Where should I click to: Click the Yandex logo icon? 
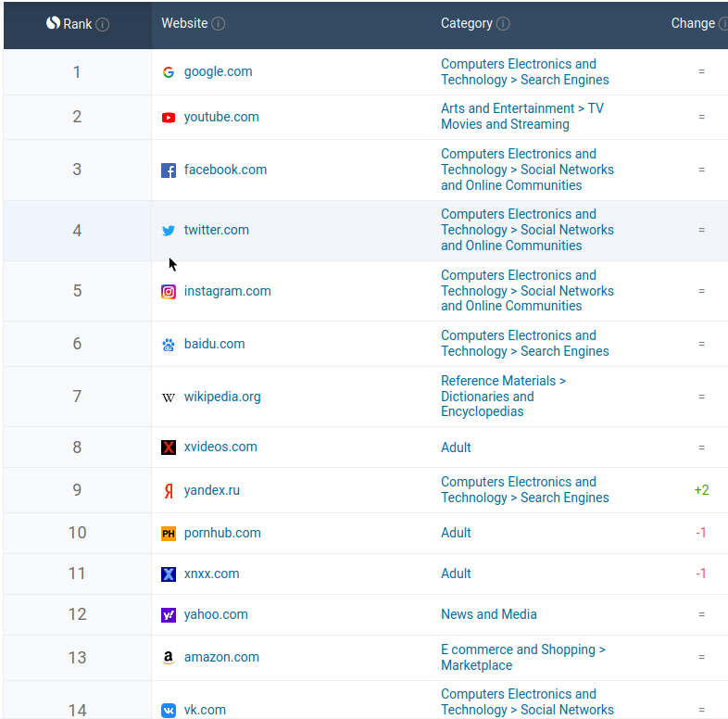point(168,491)
